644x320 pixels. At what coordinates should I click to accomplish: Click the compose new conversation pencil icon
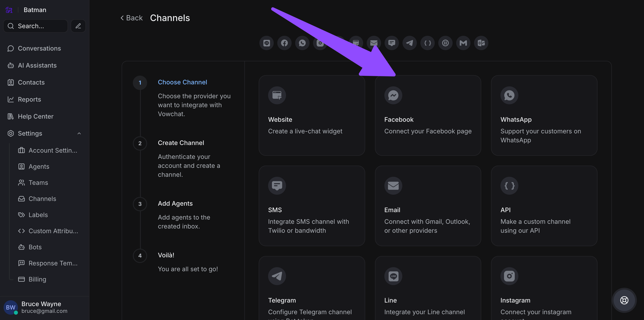point(78,26)
